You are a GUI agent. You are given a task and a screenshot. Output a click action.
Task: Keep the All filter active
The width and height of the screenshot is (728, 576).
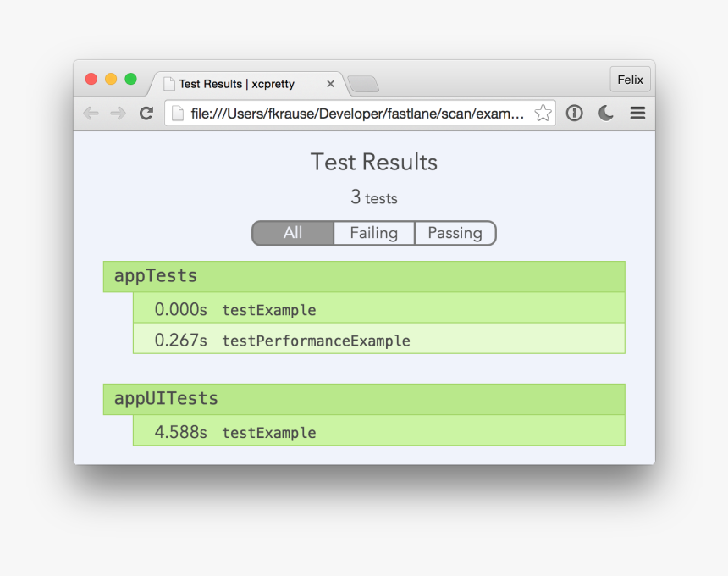tap(292, 232)
